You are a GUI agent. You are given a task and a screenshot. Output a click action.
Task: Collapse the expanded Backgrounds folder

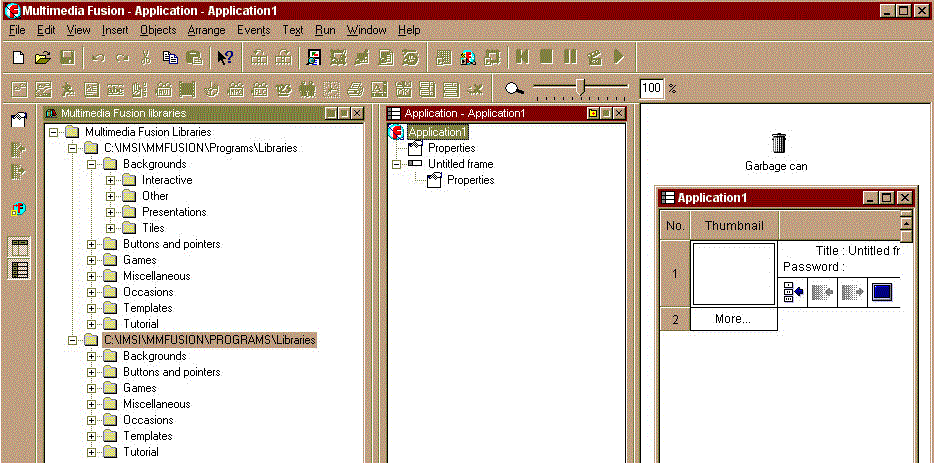91,164
